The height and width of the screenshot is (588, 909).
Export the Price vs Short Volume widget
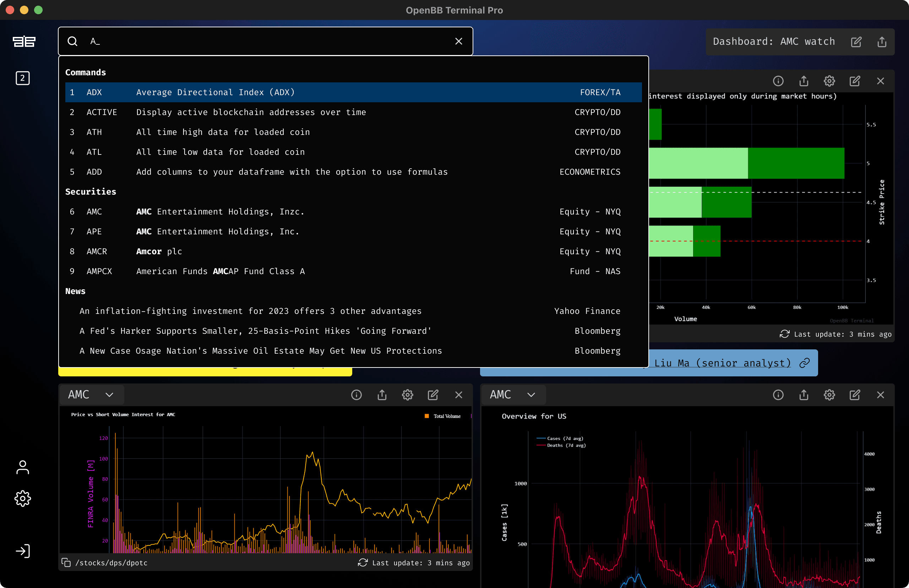[382, 395]
